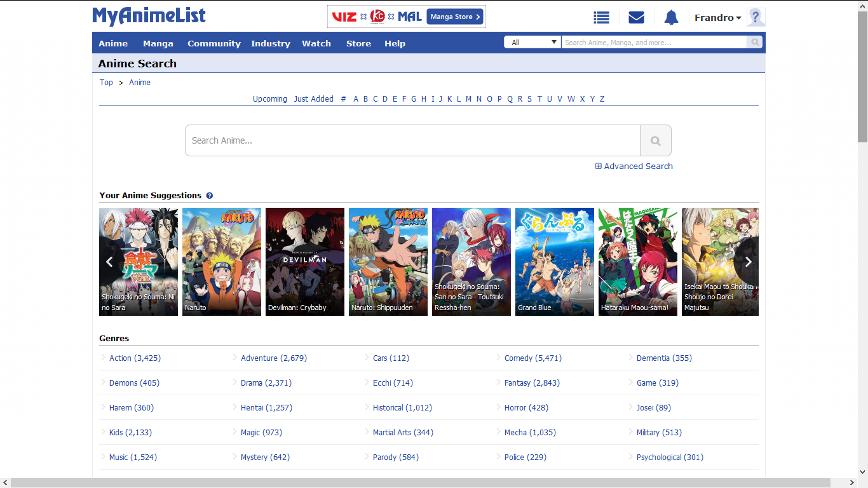Click the magnifier button beside Search Anime field
The image size is (868, 488).
(x=655, y=140)
